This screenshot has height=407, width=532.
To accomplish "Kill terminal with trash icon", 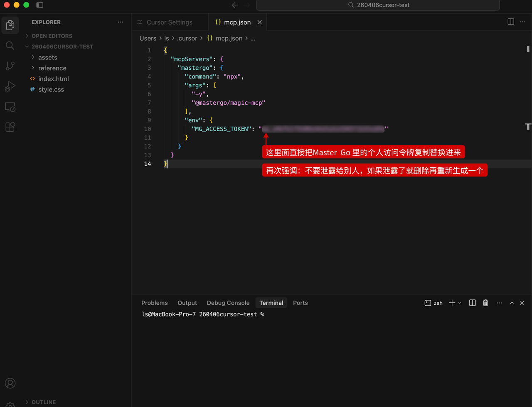I will (485, 303).
